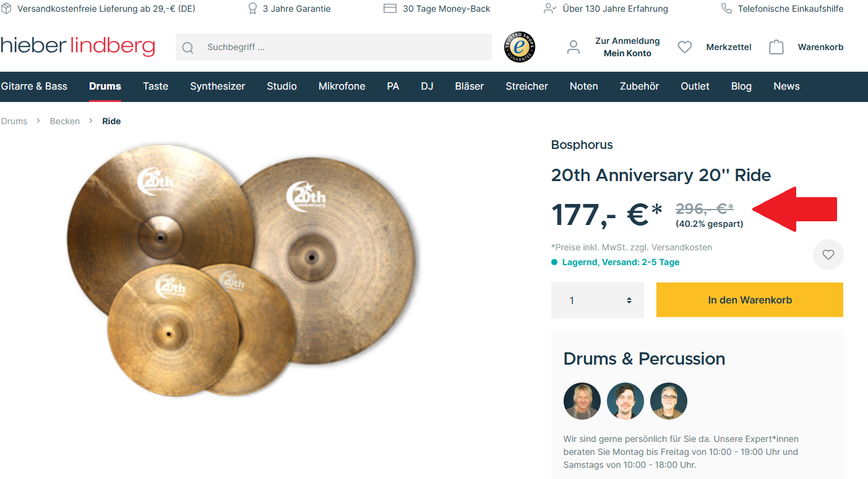868x479 pixels.
Task: Click In den Warenkorb button
Action: click(750, 300)
